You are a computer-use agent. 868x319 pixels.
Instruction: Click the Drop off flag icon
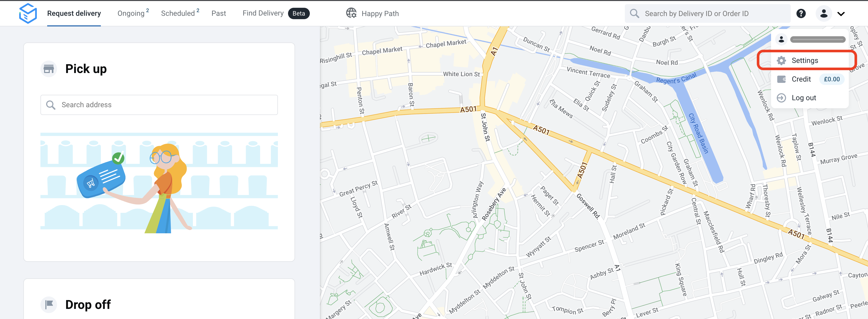(x=49, y=304)
